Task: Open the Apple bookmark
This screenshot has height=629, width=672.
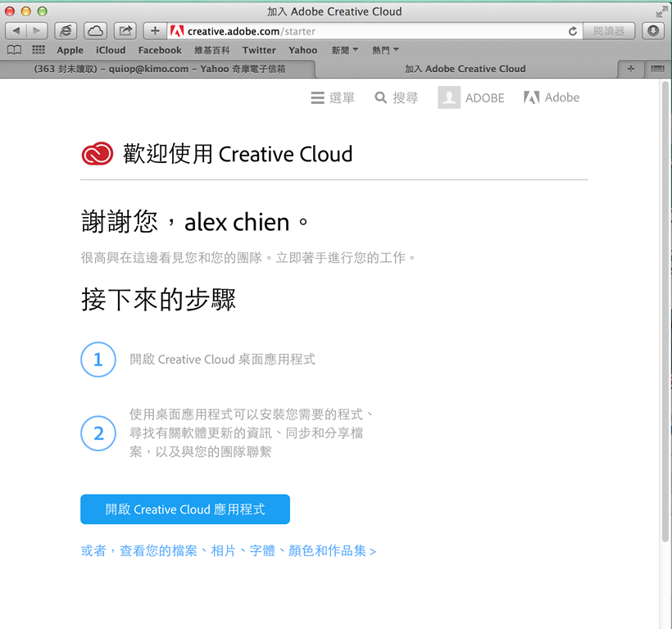Action: pos(70,50)
